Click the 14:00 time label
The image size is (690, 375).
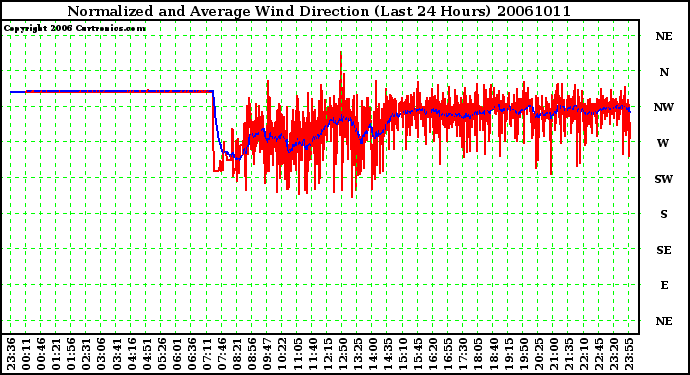click(373, 354)
